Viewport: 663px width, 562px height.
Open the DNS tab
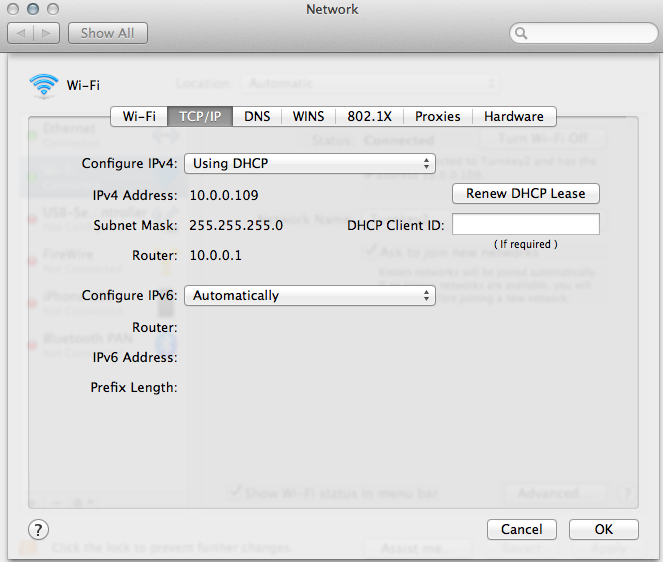click(x=257, y=116)
